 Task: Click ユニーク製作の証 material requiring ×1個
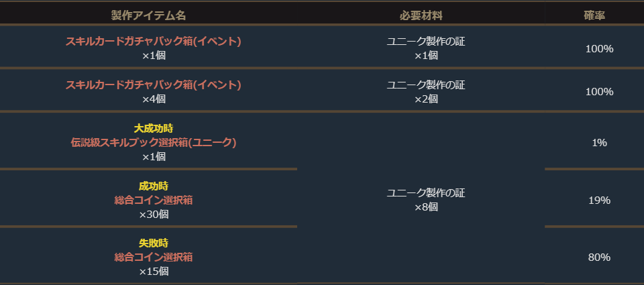point(426,42)
